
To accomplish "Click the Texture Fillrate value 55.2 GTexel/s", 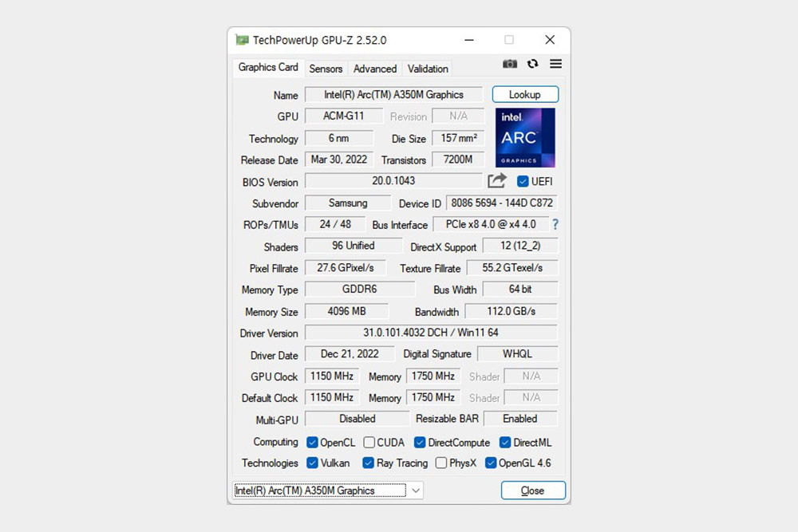I will point(512,267).
